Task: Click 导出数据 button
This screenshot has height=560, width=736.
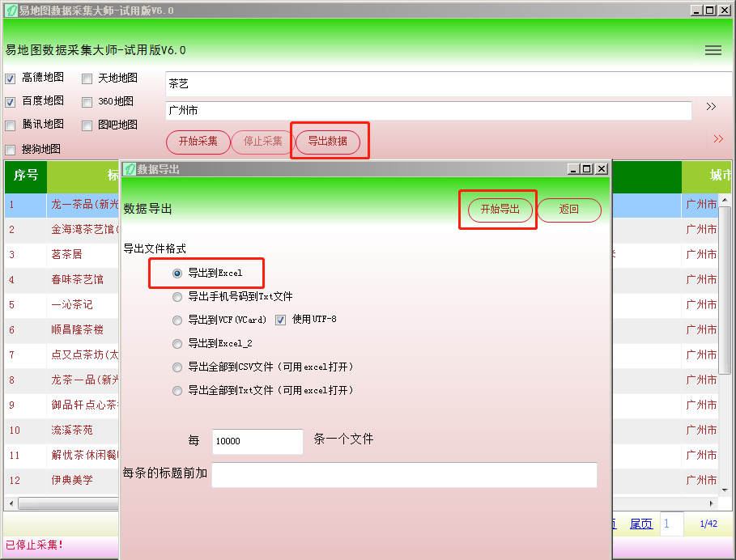Action: (x=328, y=142)
